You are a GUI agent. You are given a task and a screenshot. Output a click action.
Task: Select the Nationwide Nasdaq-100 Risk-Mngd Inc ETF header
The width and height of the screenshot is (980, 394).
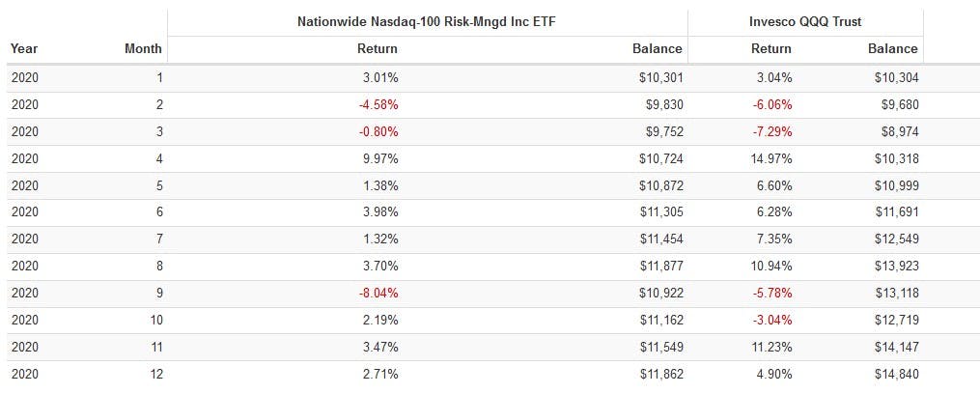427,22
